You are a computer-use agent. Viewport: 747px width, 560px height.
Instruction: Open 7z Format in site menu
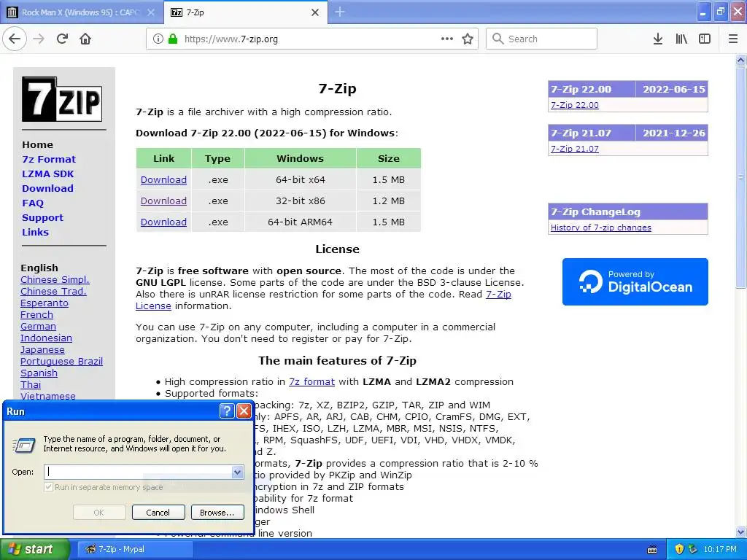[49, 159]
